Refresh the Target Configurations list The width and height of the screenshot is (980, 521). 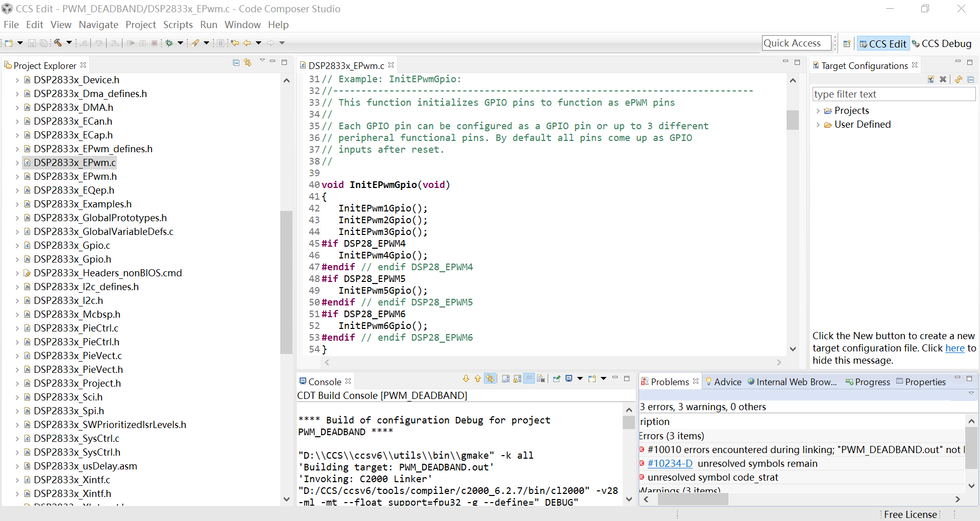(958, 79)
